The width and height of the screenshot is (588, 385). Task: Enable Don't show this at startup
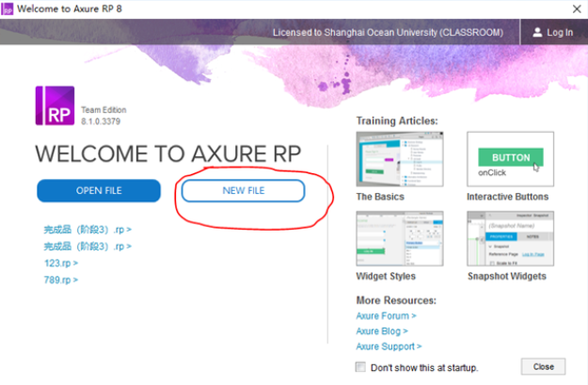(360, 366)
